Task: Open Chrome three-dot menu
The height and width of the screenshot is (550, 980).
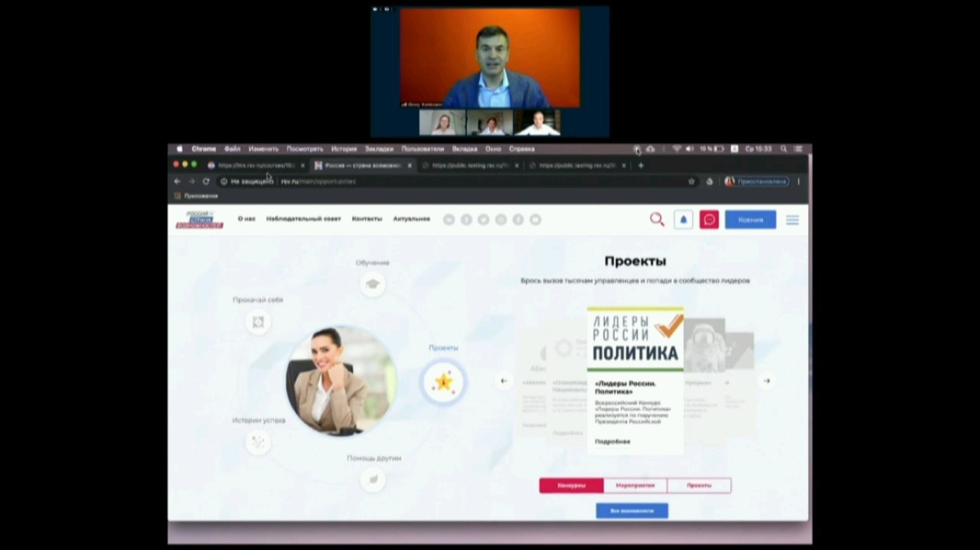Action: tap(799, 181)
